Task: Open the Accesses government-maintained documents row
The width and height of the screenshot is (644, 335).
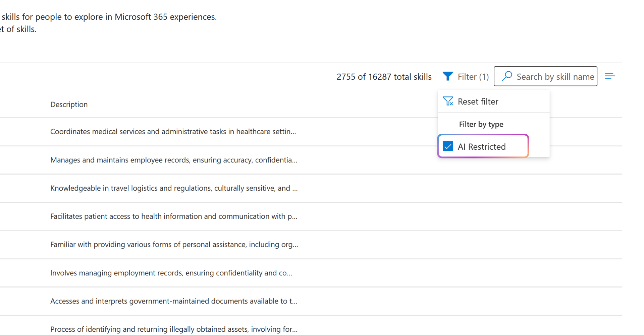Action: pos(174,301)
